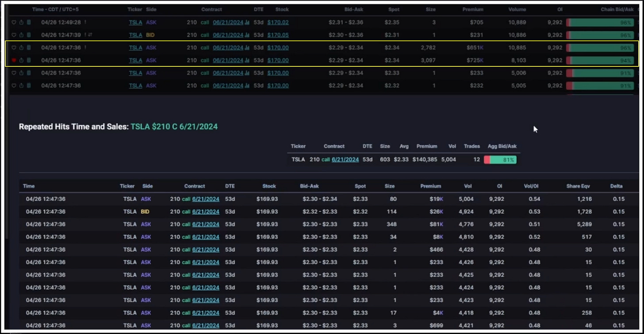Viewport: 644px width, 334px height.
Task: Click premium $81K in lower table
Action: pos(436,224)
